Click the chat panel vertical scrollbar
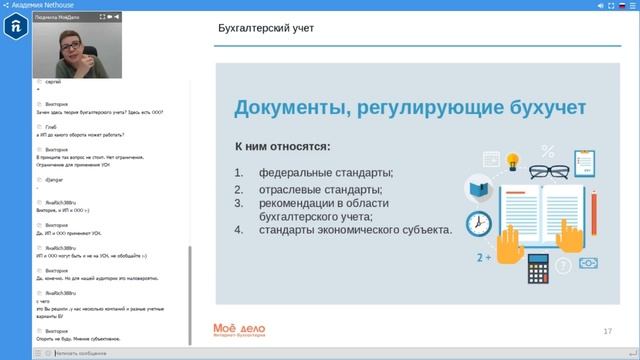Screen dimensions: 640x360 (190, 296)
